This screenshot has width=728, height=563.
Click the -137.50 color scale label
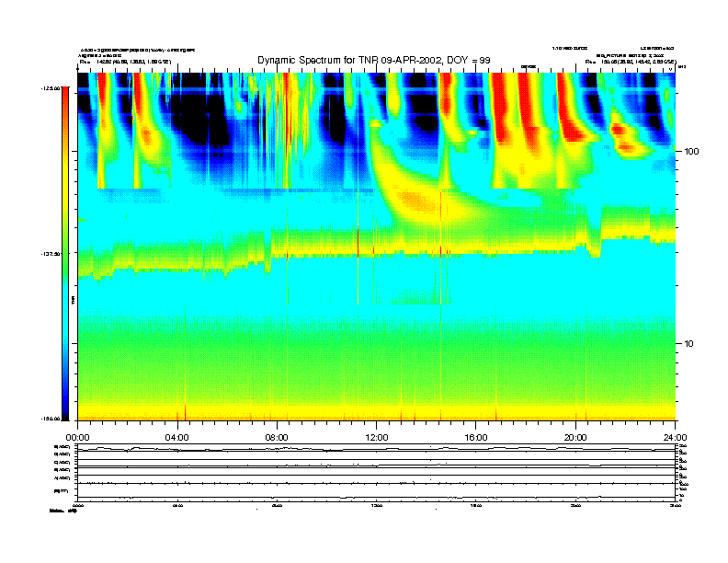(x=51, y=254)
